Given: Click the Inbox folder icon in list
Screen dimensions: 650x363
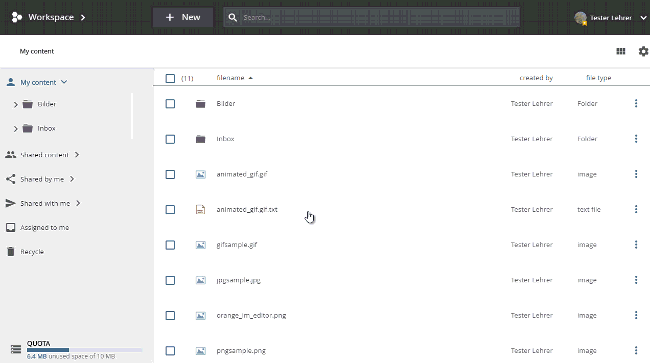Looking at the screenshot, I should pyautogui.click(x=201, y=139).
